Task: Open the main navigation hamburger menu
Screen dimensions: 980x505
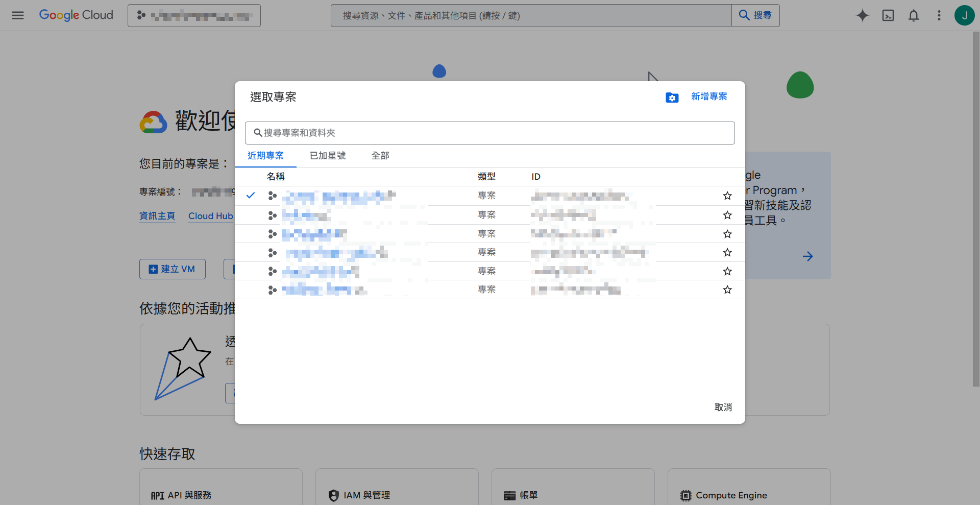Action: tap(18, 15)
